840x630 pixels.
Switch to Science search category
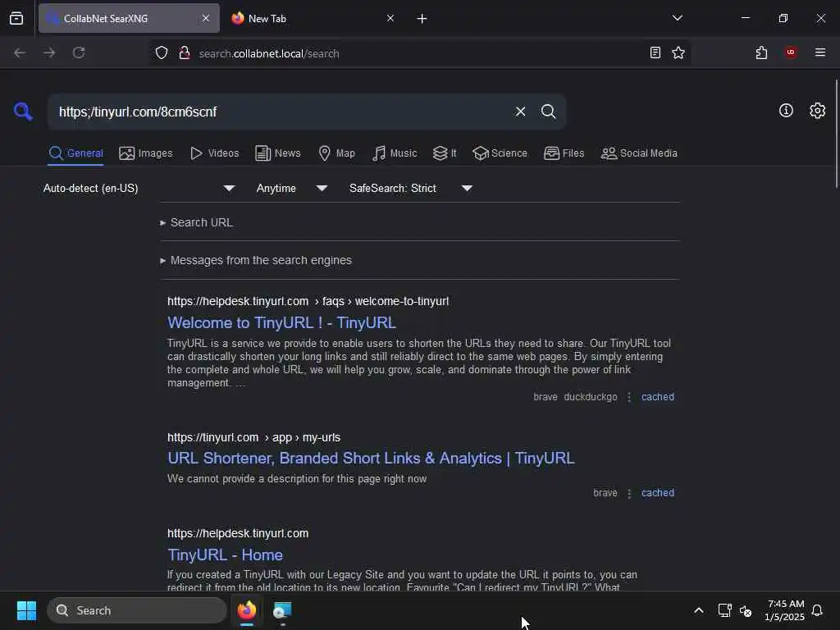pyautogui.click(x=500, y=153)
